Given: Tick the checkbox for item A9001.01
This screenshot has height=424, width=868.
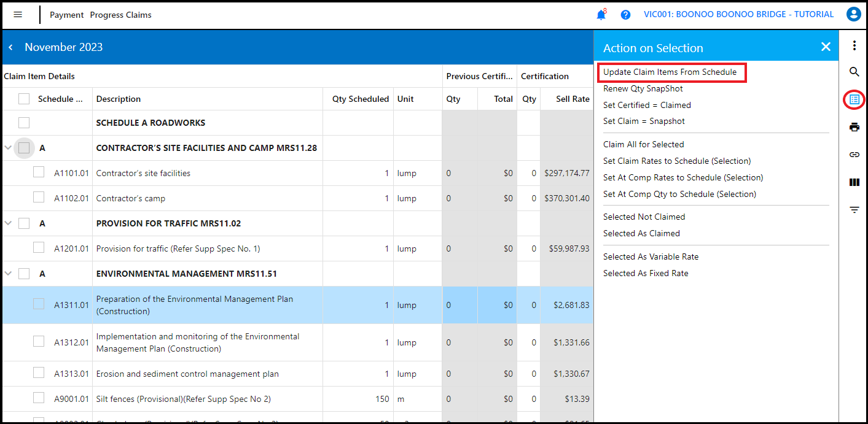Looking at the screenshot, I should coord(39,398).
